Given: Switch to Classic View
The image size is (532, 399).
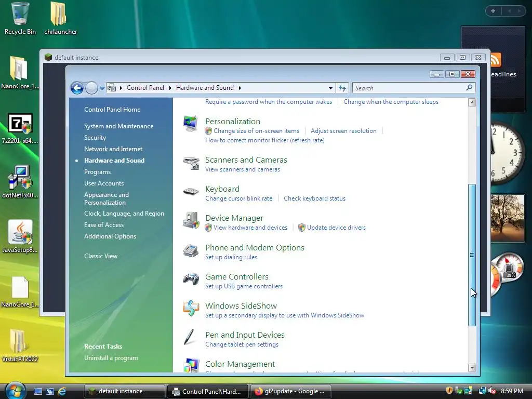Looking at the screenshot, I should (x=101, y=256).
